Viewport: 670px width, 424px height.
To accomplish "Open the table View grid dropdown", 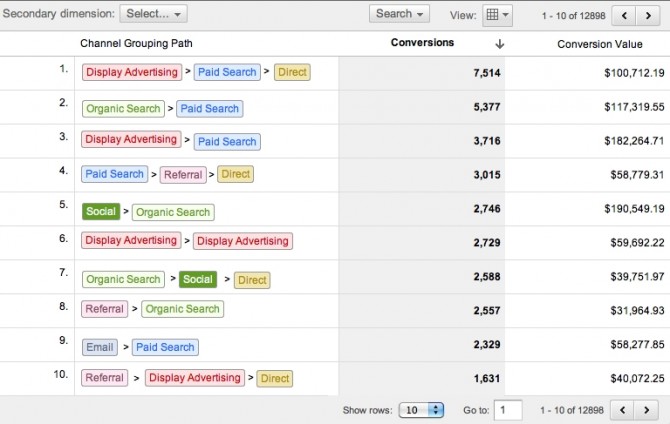I will point(497,15).
